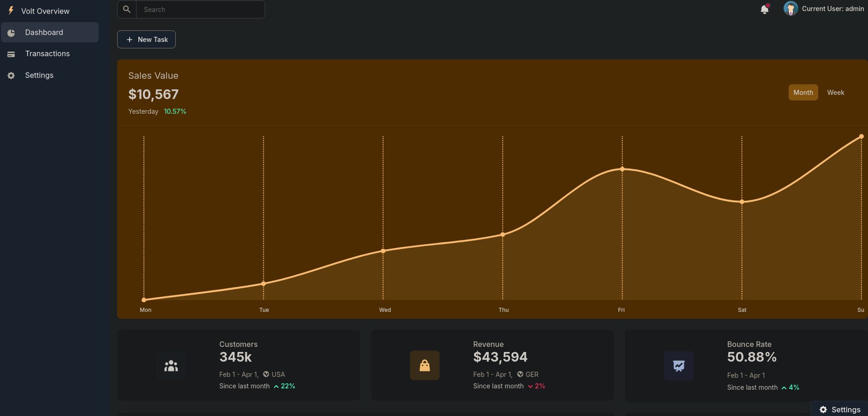Click the search magnifier icon
The image size is (868, 416).
tap(127, 9)
